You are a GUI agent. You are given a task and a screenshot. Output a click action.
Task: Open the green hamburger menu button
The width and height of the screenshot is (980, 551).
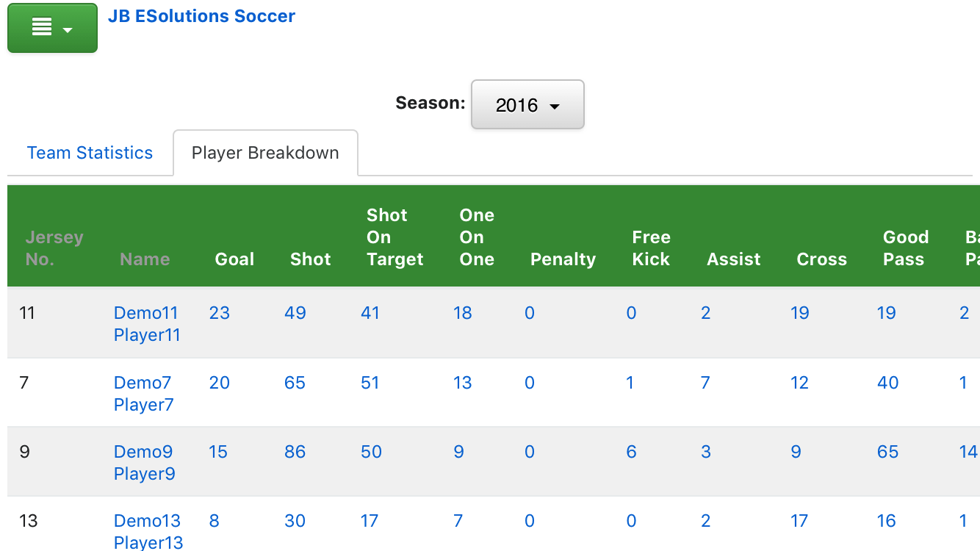(52, 28)
